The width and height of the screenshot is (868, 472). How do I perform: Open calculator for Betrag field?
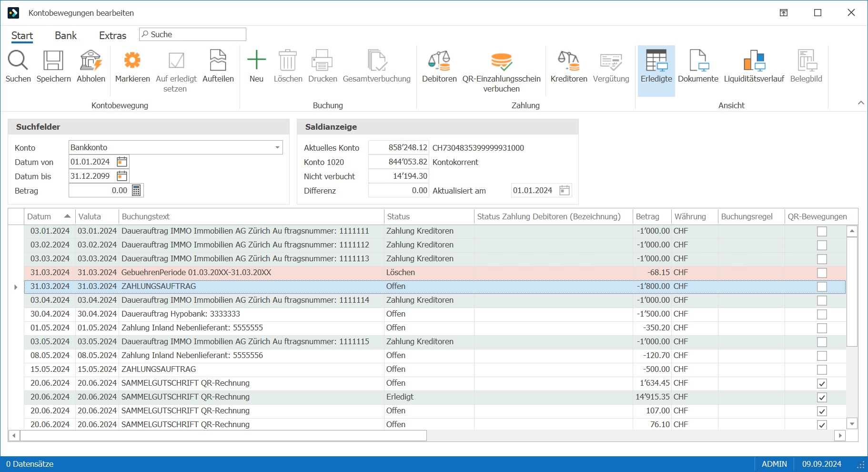tap(136, 191)
